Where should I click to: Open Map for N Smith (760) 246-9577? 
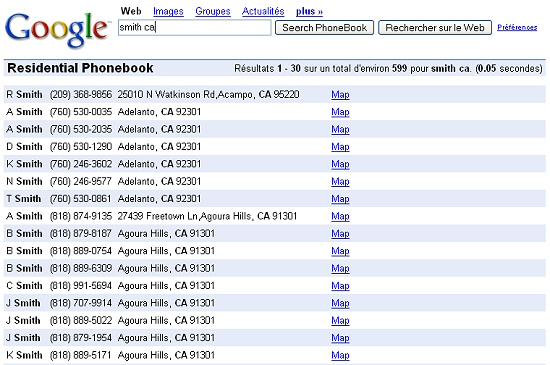point(340,181)
